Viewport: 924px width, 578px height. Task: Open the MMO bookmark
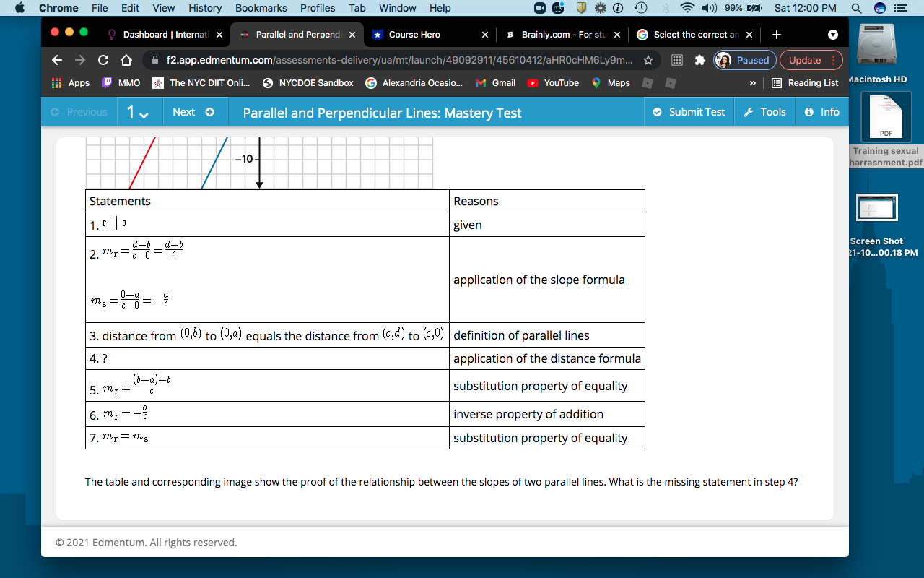(x=121, y=83)
